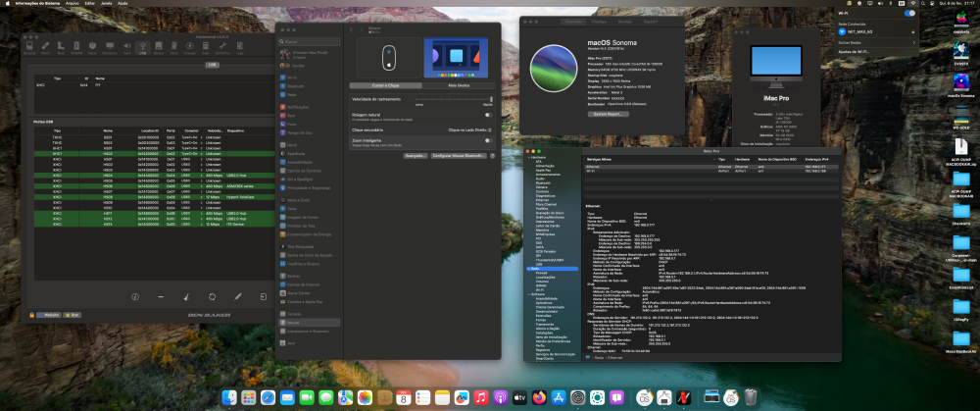Select the SS01 row in Portas USB table
Viewport: 980px width, 411px height.
(x=153, y=137)
